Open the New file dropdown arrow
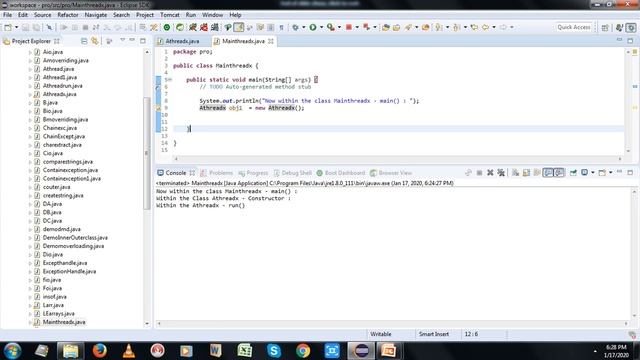 pos(16,27)
